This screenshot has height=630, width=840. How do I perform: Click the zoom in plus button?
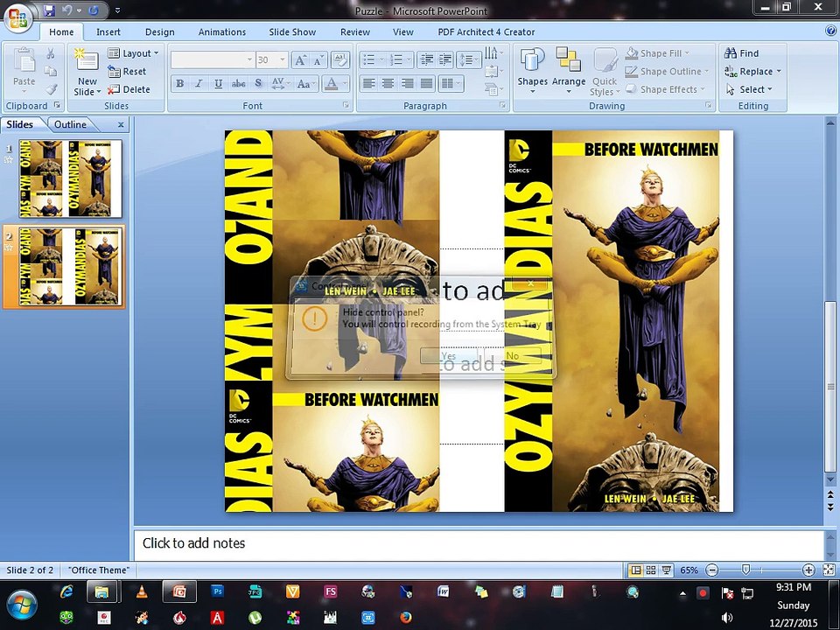(x=808, y=570)
